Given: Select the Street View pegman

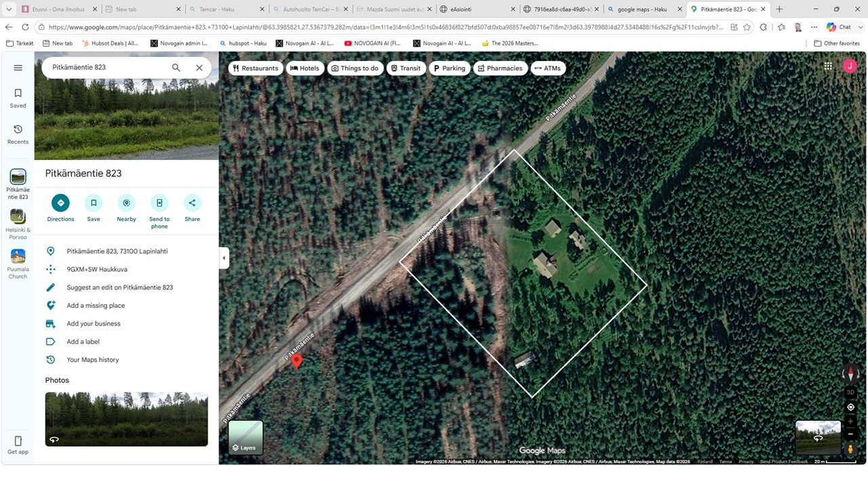Looking at the screenshot, I should point(850,449).
